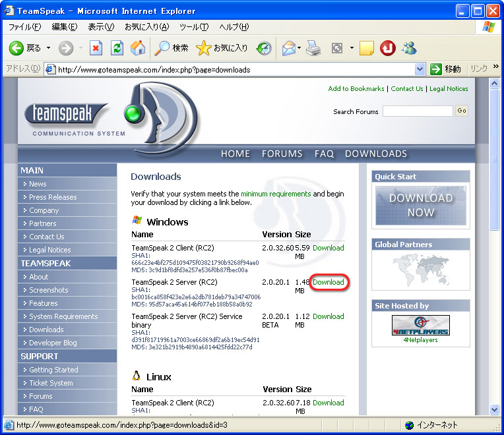Click the DOWNLOAD NOW quick start button
504x435 pixels.
(421, 206)
